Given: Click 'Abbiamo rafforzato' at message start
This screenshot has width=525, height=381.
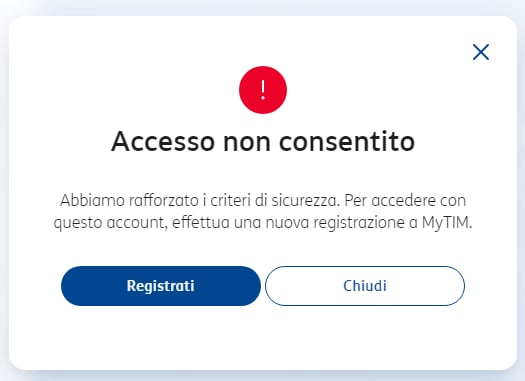Looking at the screenshot, I should (x=130, y=201).
